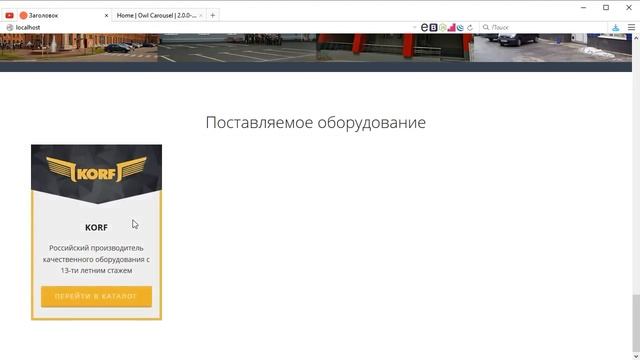Click the street photo strip at top

tap(316, 48)
